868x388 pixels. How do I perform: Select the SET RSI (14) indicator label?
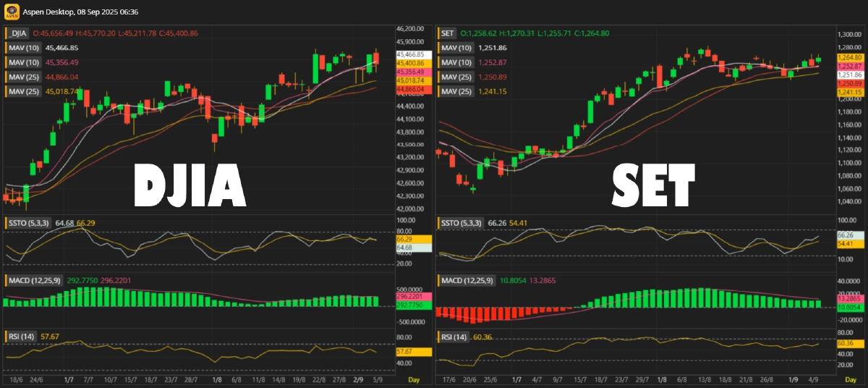pos(454,337)
